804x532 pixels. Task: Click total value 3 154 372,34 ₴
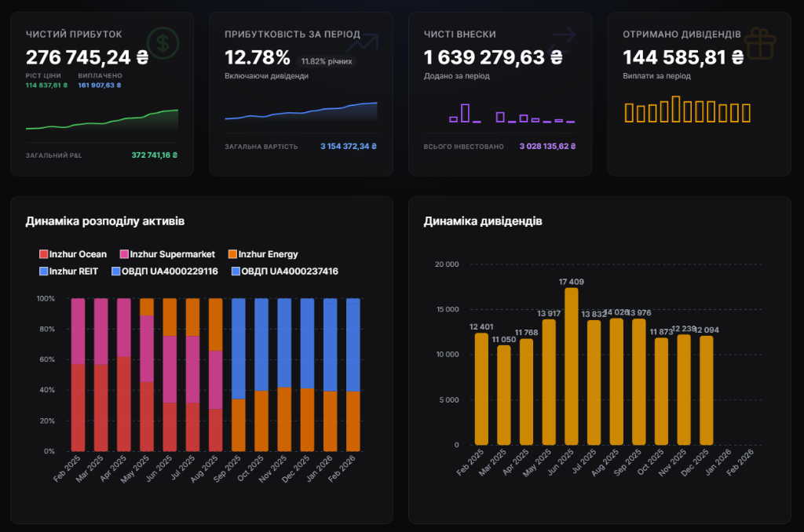[349, 146]
